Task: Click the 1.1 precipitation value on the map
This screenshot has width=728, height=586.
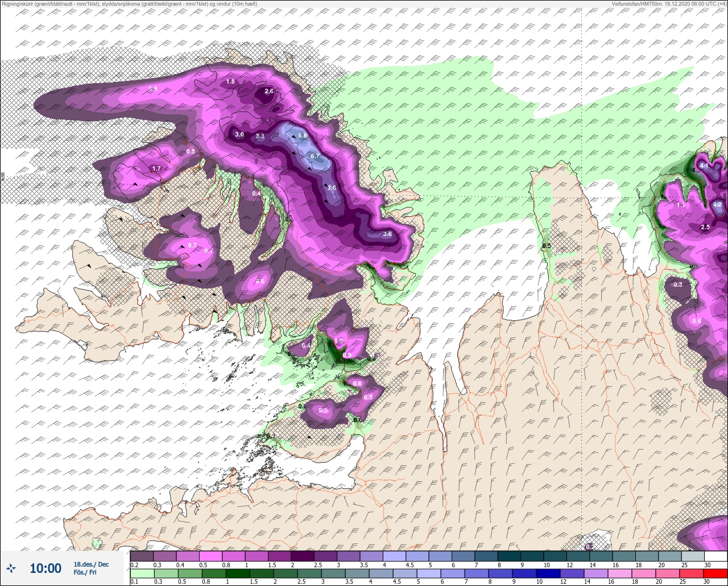Action: click(681, 205)
